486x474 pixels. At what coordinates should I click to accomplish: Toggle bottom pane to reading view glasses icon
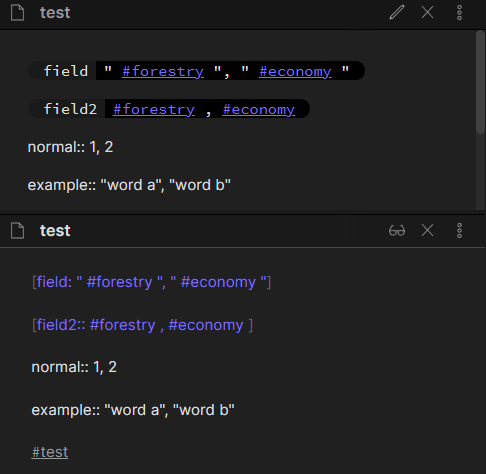pyautogui.click(x=397, y=230)
